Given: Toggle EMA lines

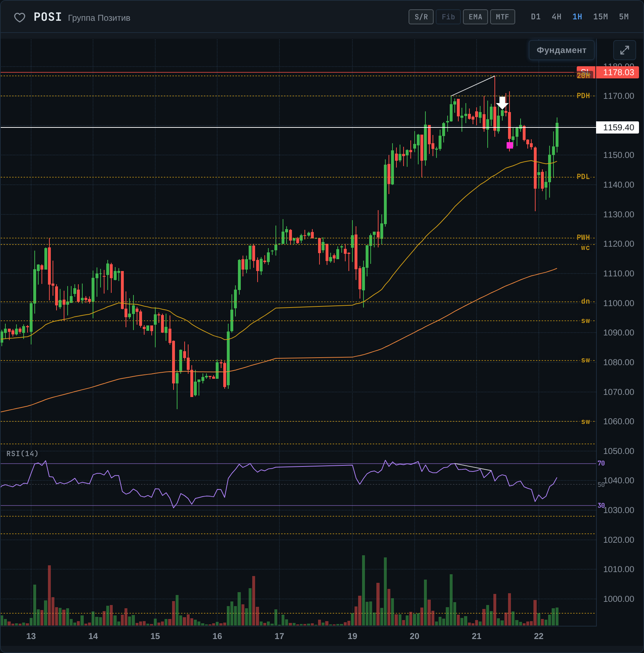Looking at the screenshot, I should 475,17.
